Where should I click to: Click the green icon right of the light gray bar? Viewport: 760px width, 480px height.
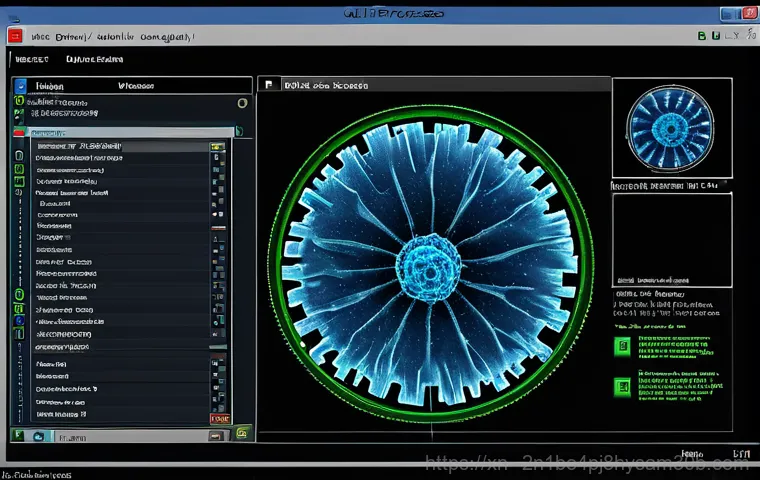tap(239, 131)
